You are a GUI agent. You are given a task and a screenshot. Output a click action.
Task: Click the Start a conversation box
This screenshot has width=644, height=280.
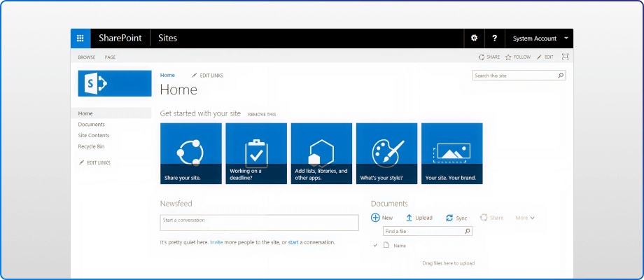[259, 223]
